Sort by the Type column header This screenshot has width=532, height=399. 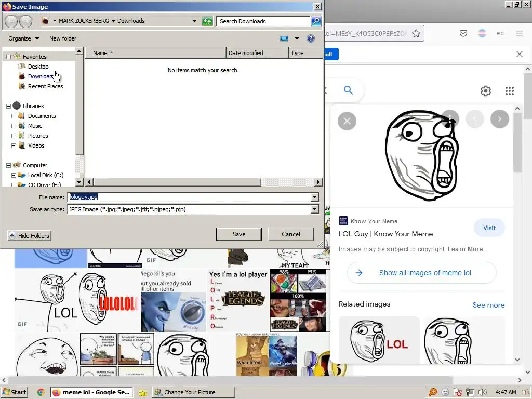tap(305, 53)
